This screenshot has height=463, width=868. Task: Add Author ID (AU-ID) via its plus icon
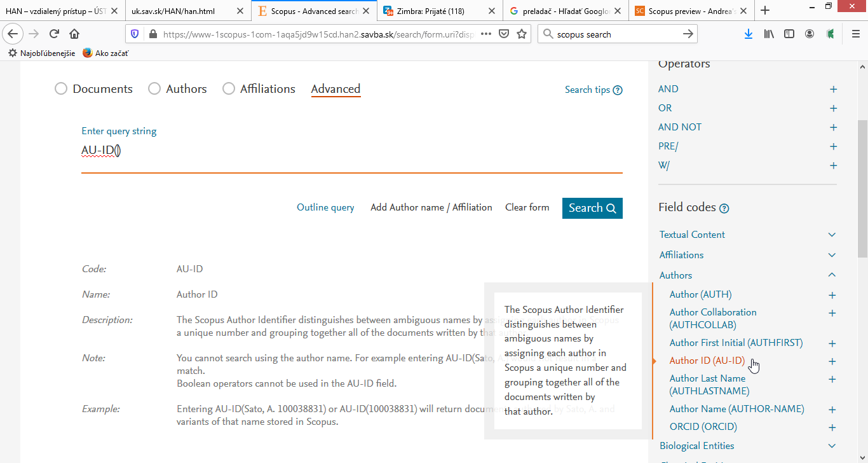pos(832,361)
